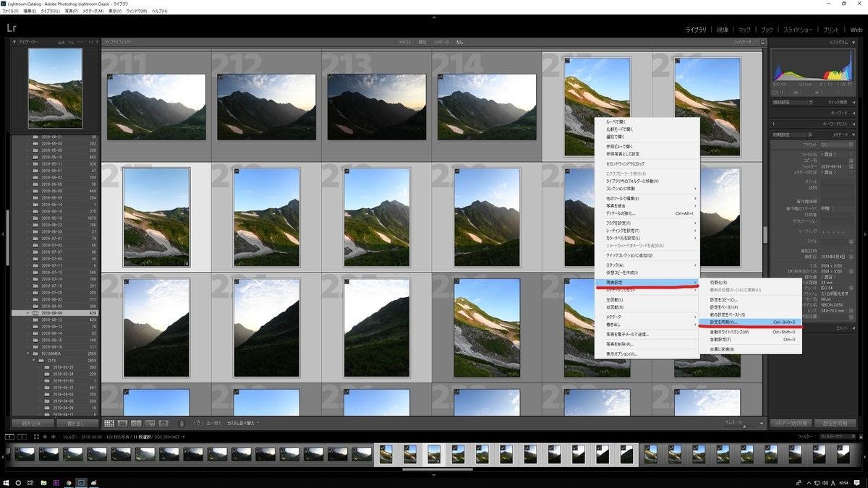
Task: Toggle メタデータ library filter
Action: click(441, 43)
